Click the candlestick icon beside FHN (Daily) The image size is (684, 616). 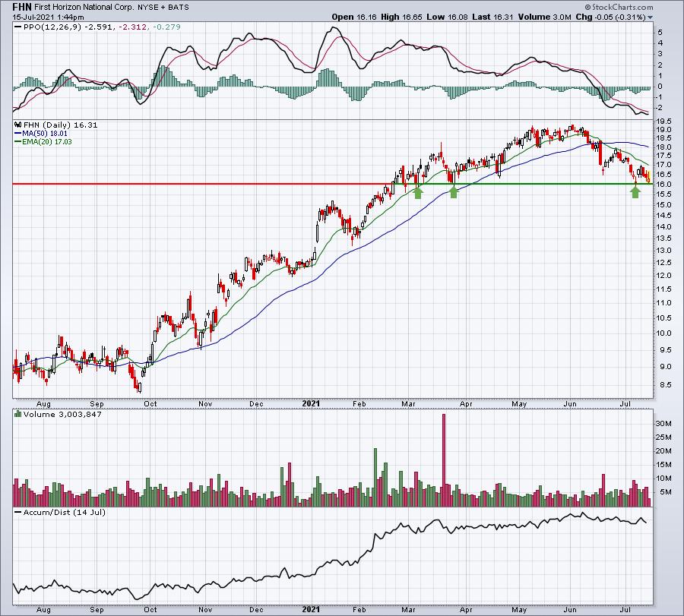[18, 125]
